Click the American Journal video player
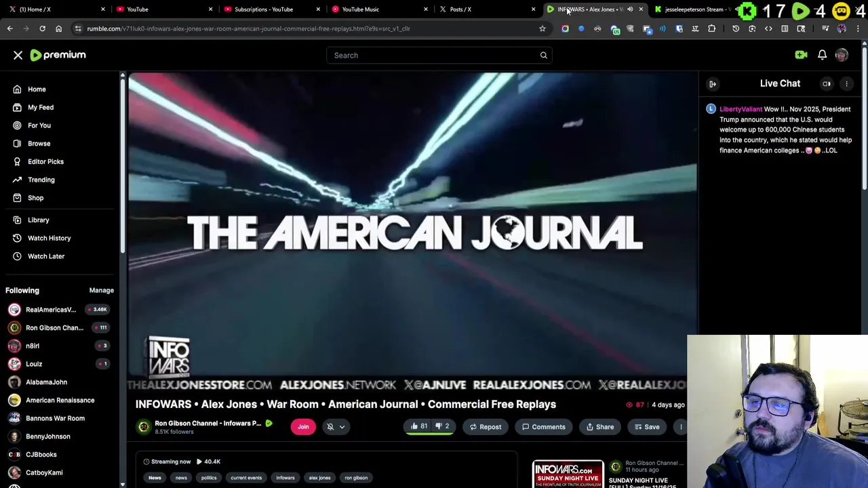The height and width of the screenshot is (488, 868). [412, 232]
